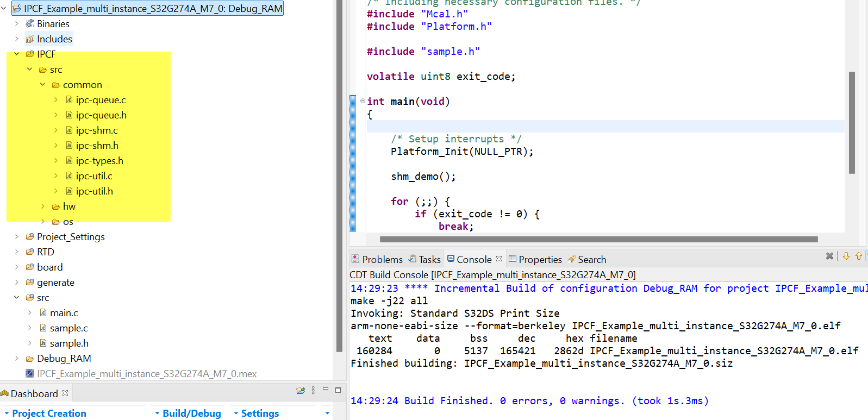The height and width of the screenshot is (420, 868).
Task: Close the Console view tab
Action: click(x=499, y=259)
